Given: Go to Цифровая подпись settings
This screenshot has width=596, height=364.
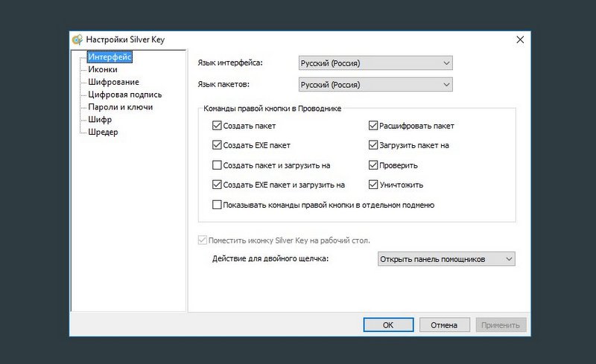Looking at the screenshot, I should pos(124,95).
